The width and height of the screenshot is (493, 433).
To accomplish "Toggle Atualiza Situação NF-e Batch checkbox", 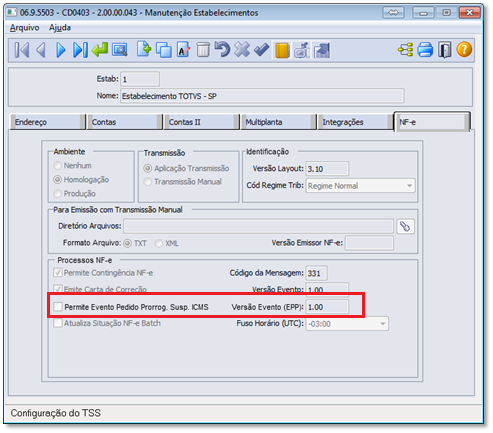I will pos(58,323).
